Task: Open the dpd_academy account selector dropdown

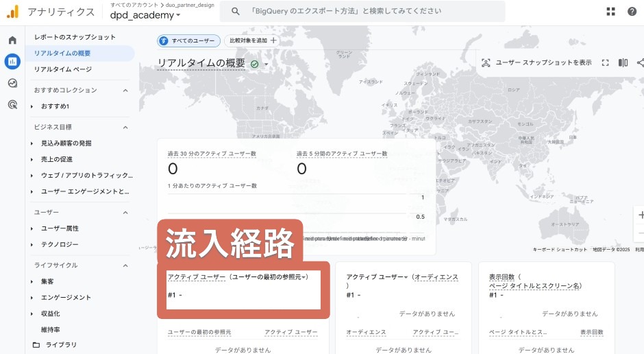Action: (145, 15)
